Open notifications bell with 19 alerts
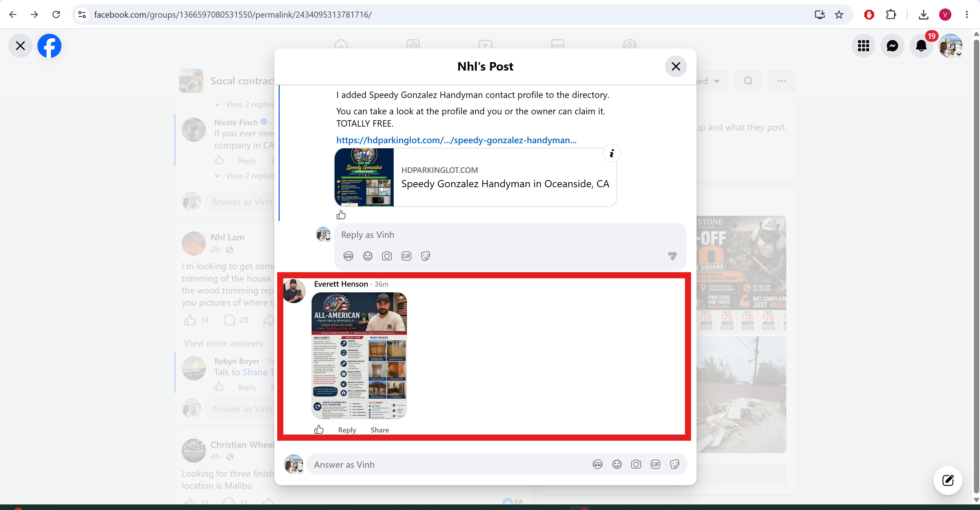 click(921, 46)
